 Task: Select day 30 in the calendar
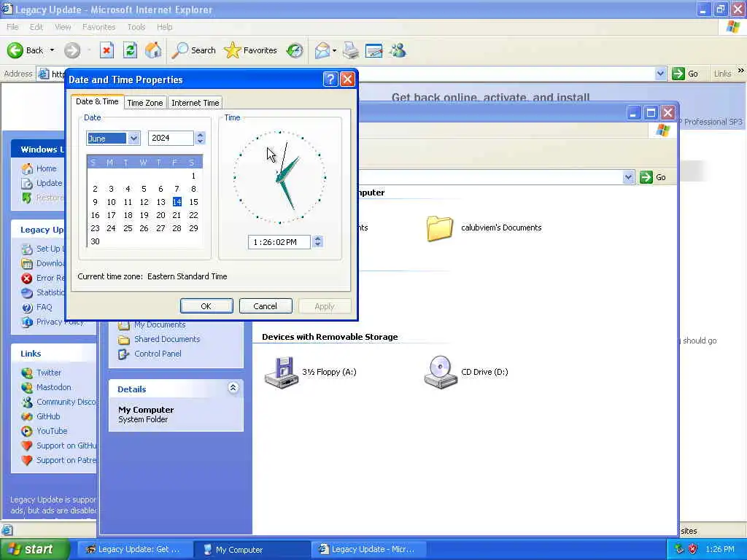point(95,241)
